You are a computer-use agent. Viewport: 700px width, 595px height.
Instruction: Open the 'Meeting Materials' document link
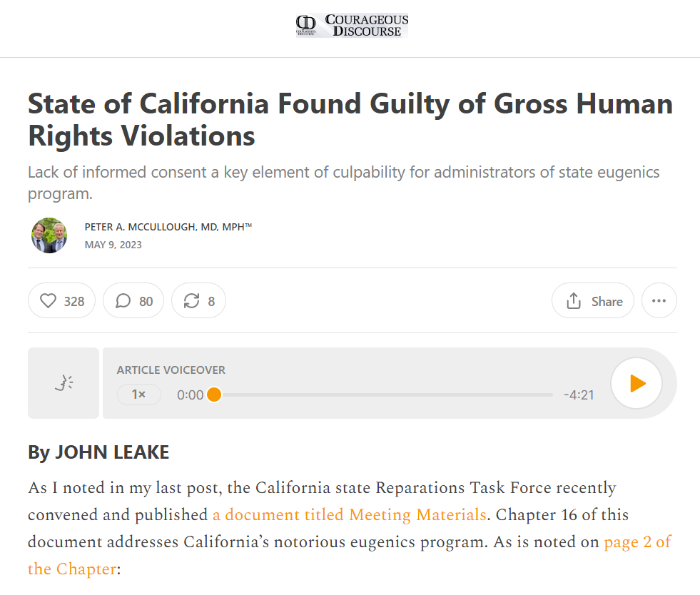click(x=349, y=514)
